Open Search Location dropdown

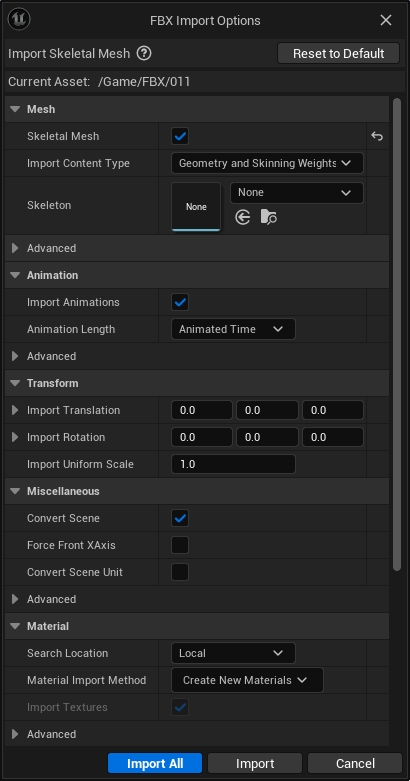(233, 653)
